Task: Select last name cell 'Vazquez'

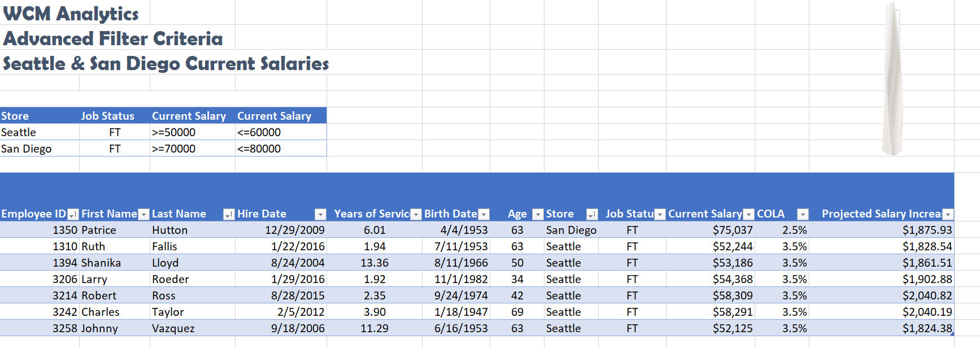Action: [193, 328]
